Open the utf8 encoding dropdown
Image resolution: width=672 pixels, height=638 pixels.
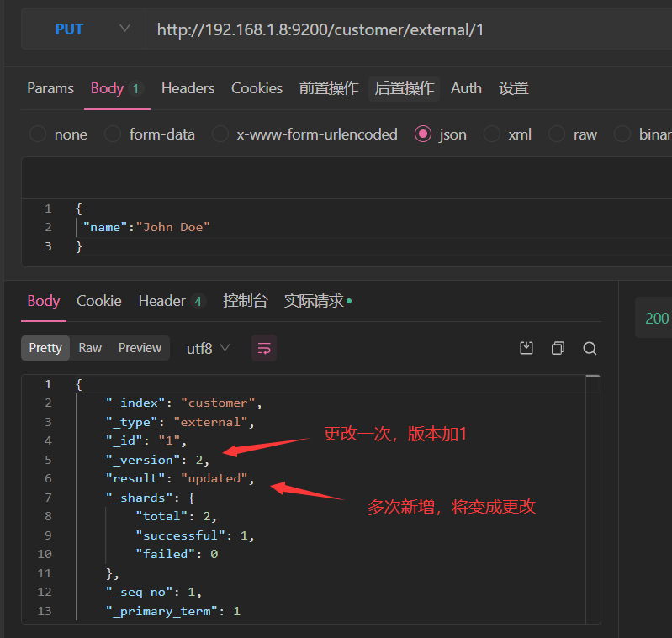[x=209, y=349]
